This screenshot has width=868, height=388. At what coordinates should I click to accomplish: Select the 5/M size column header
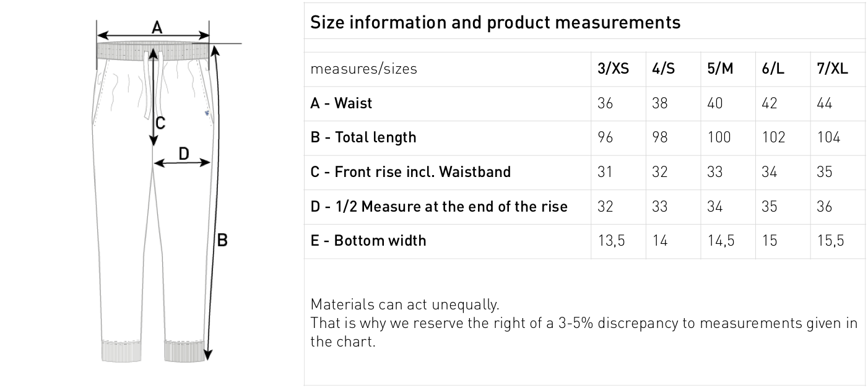[x=720, y=69]
